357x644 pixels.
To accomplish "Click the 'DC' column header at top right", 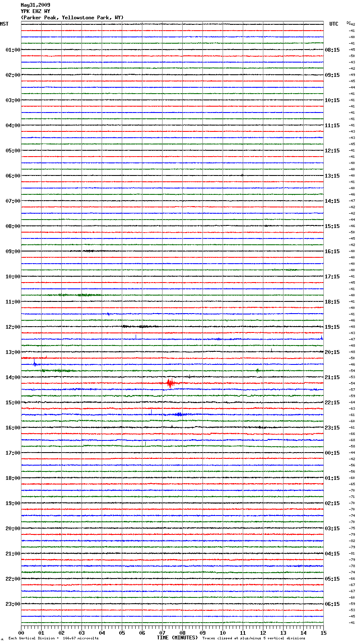I will (x=349, y=23).
